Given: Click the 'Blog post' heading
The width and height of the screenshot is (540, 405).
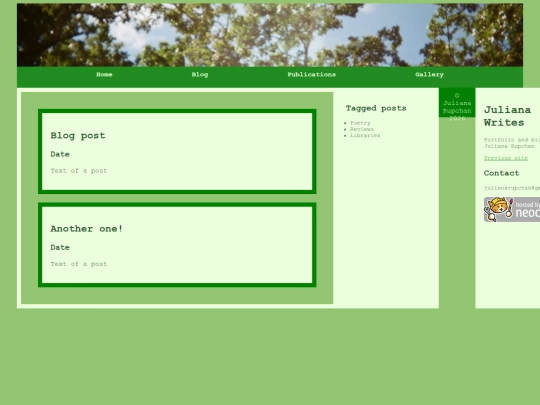Looking at the screenshot, I should pyautogui.click(x=78, y=136).
